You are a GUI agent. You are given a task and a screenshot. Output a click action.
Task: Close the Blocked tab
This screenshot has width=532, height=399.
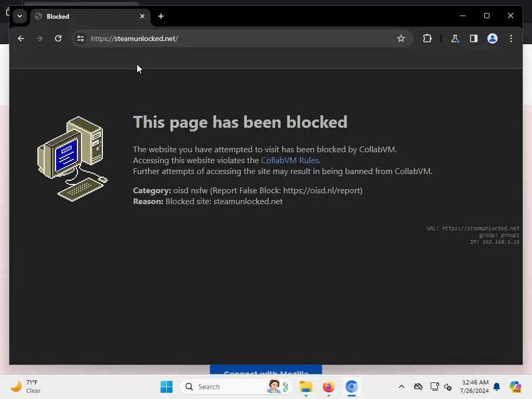[x=142, y=16]
